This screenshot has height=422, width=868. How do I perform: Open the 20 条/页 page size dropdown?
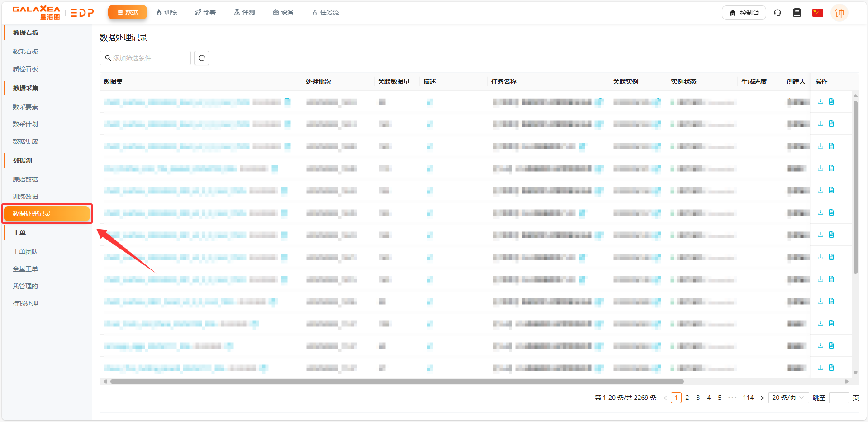[x=788, y=398]
